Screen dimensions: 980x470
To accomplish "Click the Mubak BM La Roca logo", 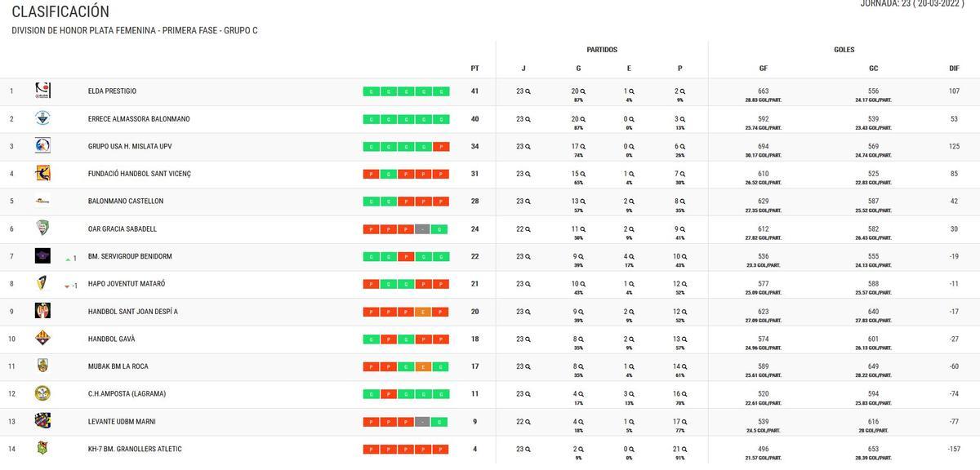I will click(x=42, y=366).
